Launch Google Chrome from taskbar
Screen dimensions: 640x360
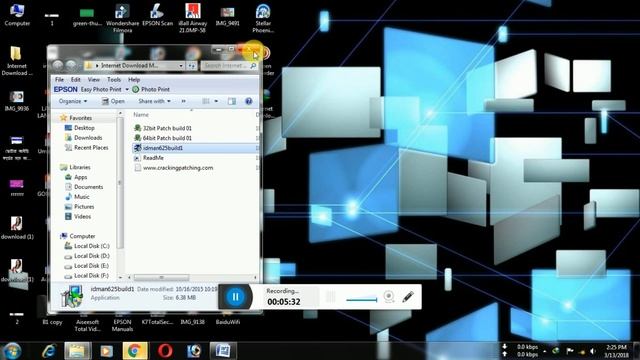[x=135, y=351]
